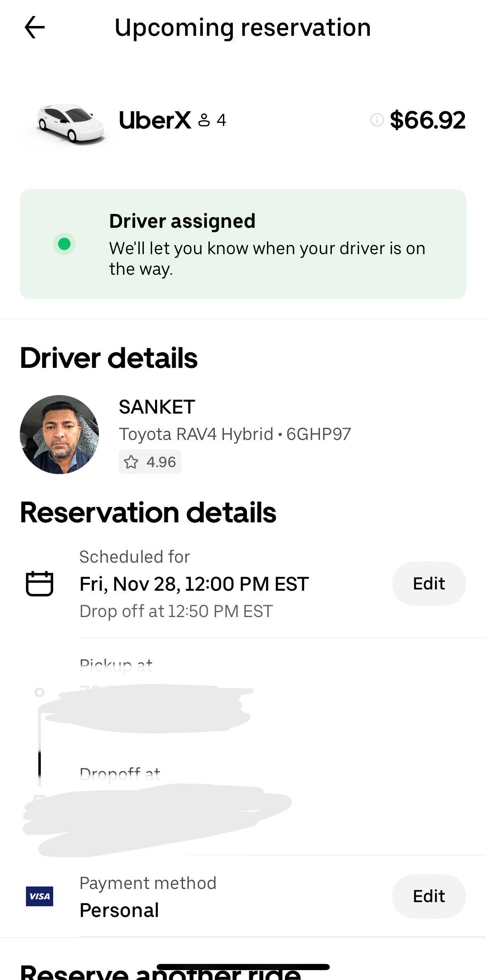Open driver SANKET's profile photo
The height and width of the screenshot is (980, 486).
[59, 434]
